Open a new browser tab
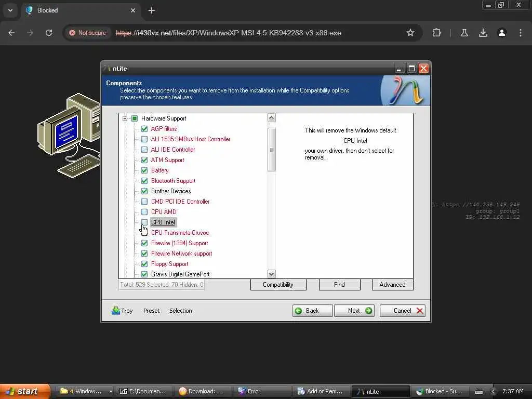The image size is (532, 399). pos(152,10)
